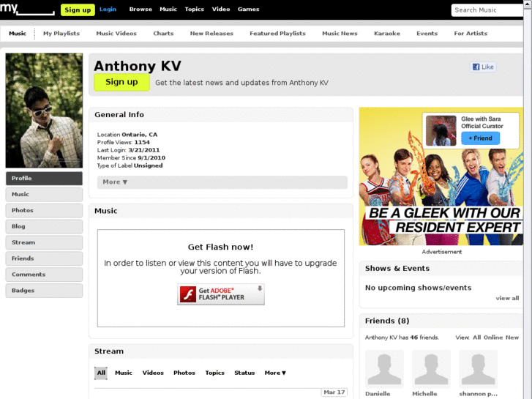
Task: Click the + Friend button in ad
Action: coord(480,138)
